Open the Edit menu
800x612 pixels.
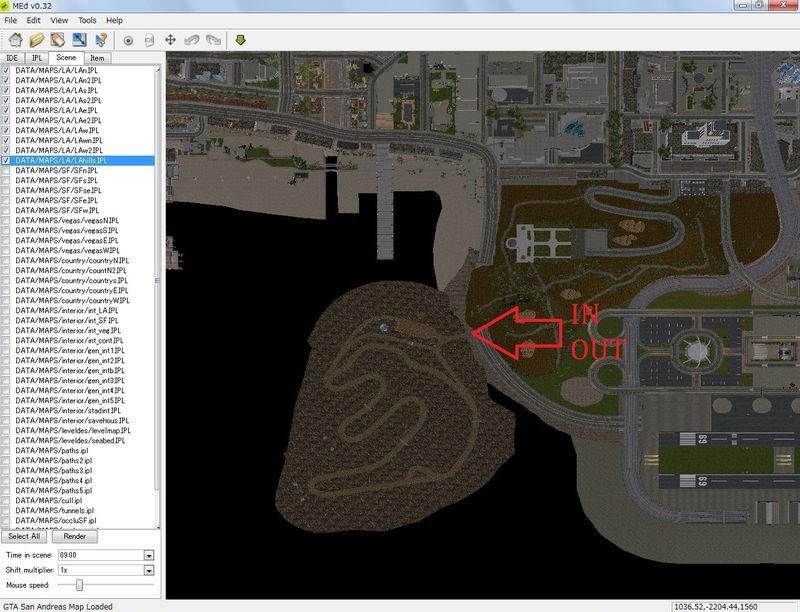coord(34,20)
